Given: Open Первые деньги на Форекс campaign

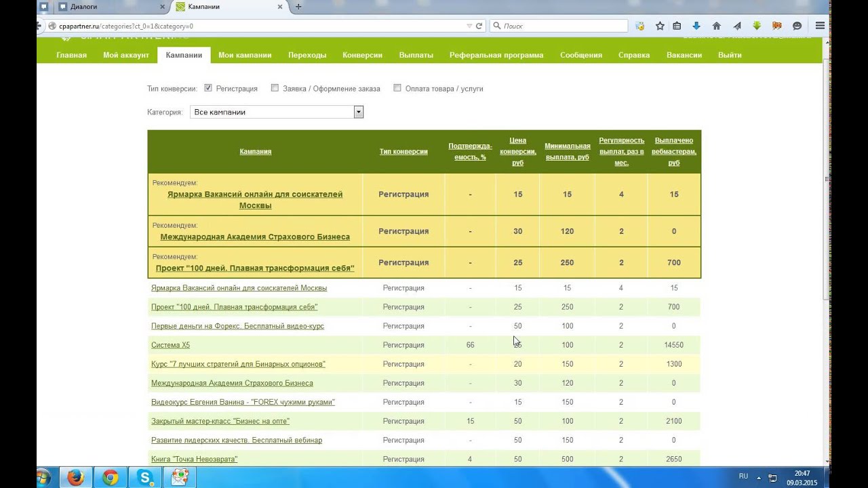Looking at the screenshot, I should point(237,326).
